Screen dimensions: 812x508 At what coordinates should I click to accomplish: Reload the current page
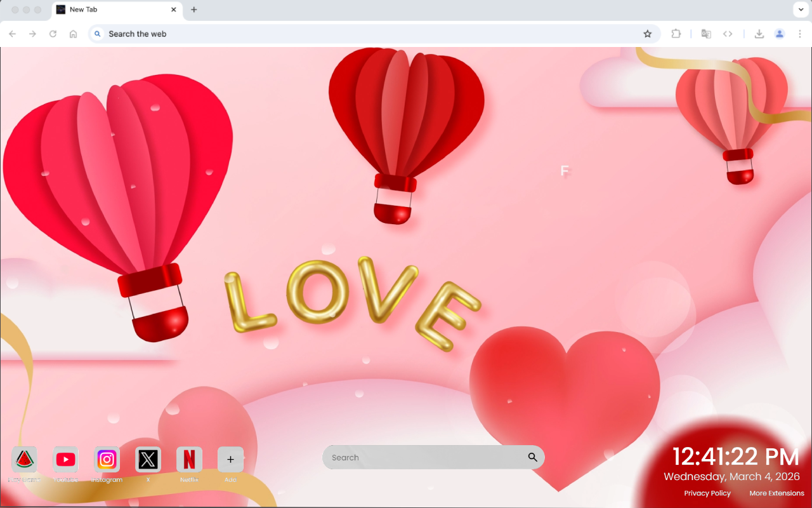coord(53,34)
